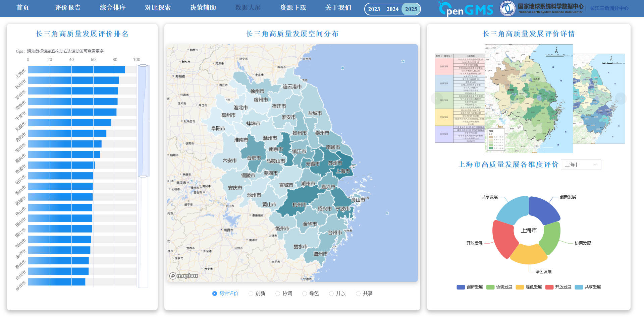The width and height of the screenshot is (644, 317).
Task: Open the 上海市 city dropdown
Action: click(581, 165)
